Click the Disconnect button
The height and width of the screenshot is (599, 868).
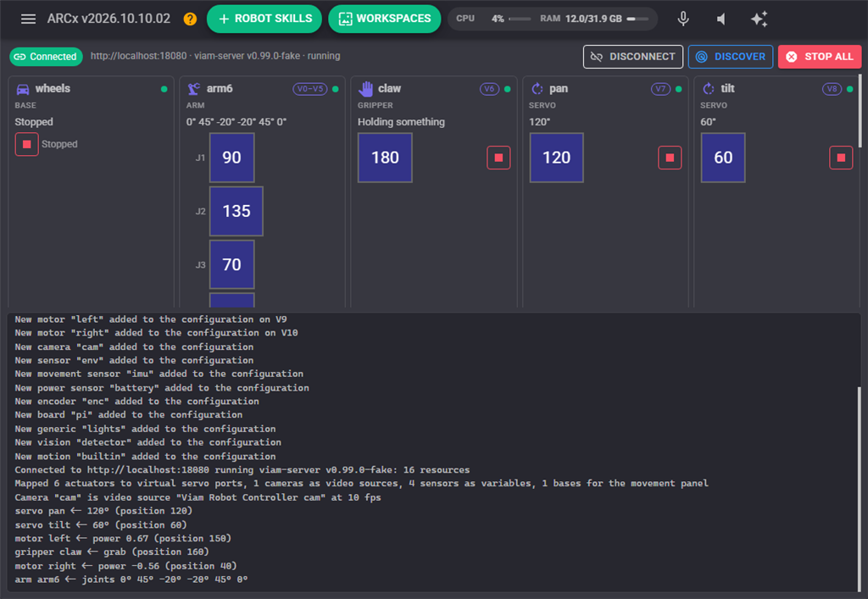click(x=632, y=57)
